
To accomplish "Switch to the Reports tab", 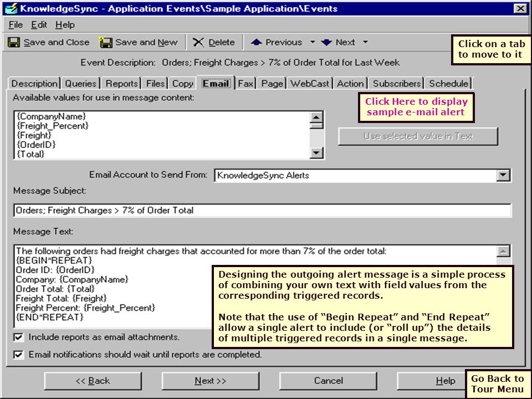I will 122,84.
